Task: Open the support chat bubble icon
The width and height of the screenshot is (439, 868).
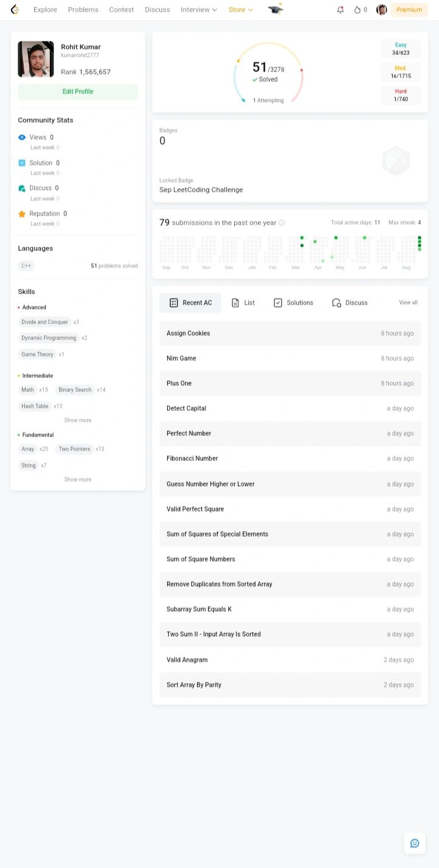Action: click(415, 843)
